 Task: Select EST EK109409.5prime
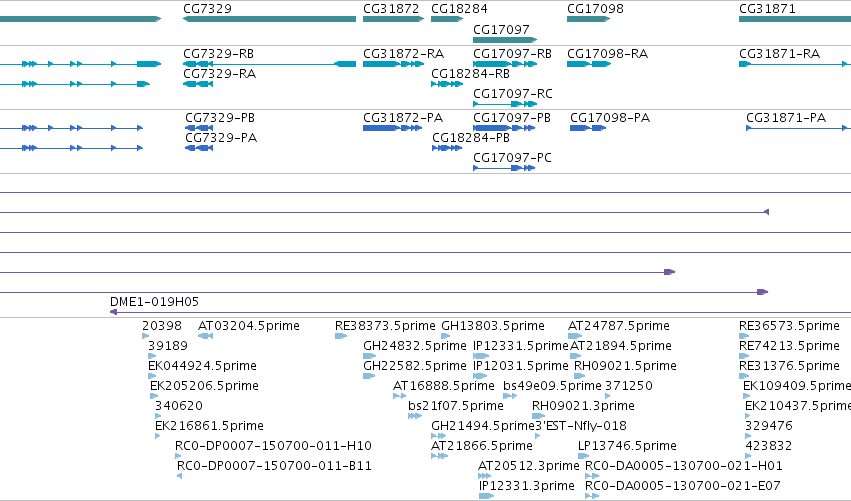[x=747, y=396]
